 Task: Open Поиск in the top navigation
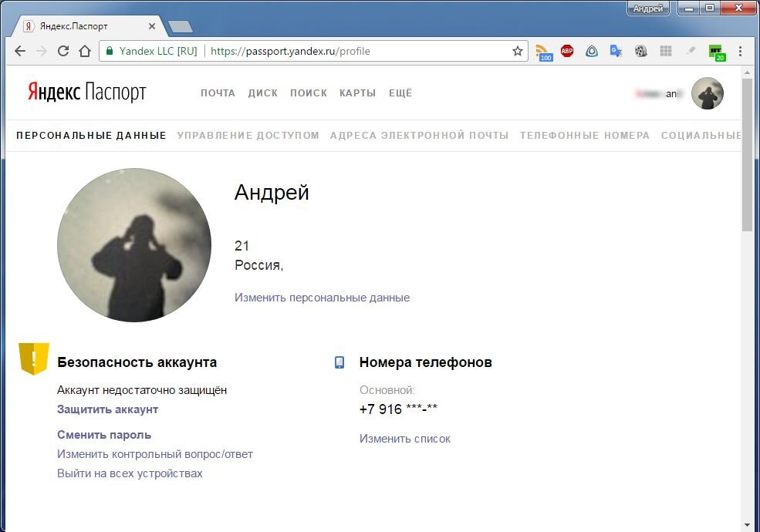309,93
